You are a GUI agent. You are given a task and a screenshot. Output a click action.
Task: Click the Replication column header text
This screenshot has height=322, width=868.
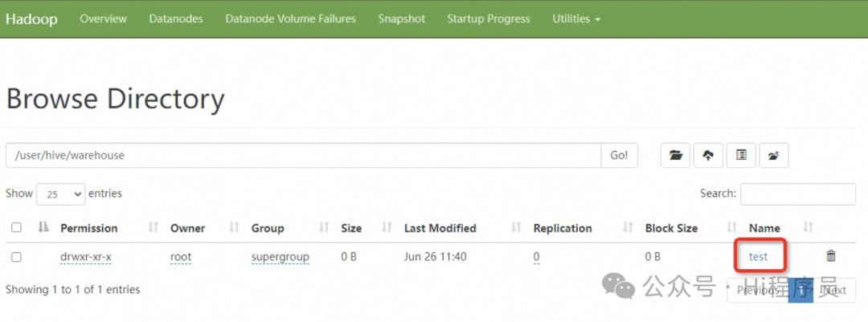point(563,228)
